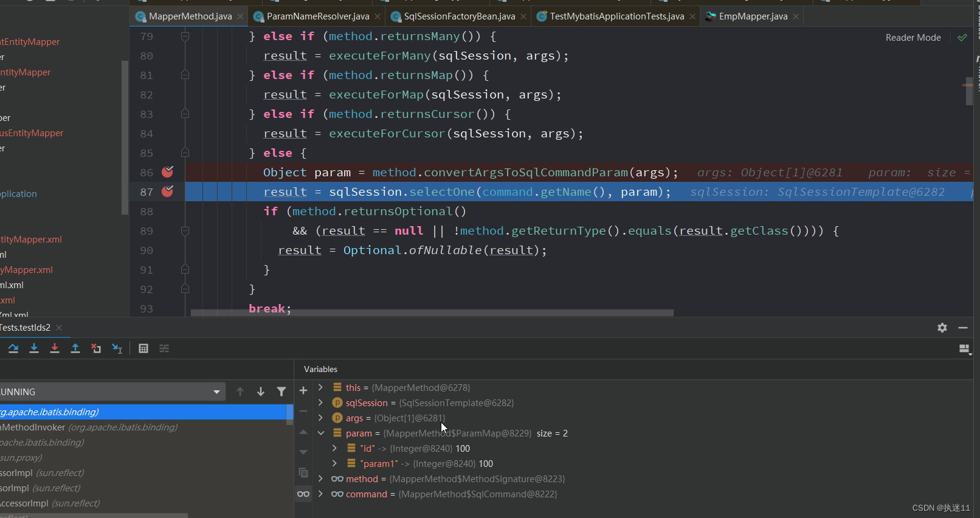Open usEntityMapper in the project tree
The image size is (980, 518).
click(x=32, y=133)
